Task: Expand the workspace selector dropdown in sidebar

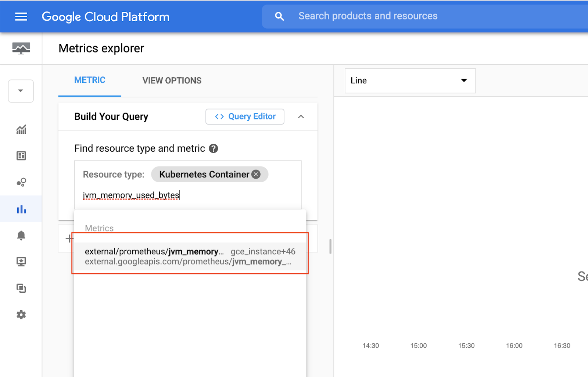Action: coord(21,91)
